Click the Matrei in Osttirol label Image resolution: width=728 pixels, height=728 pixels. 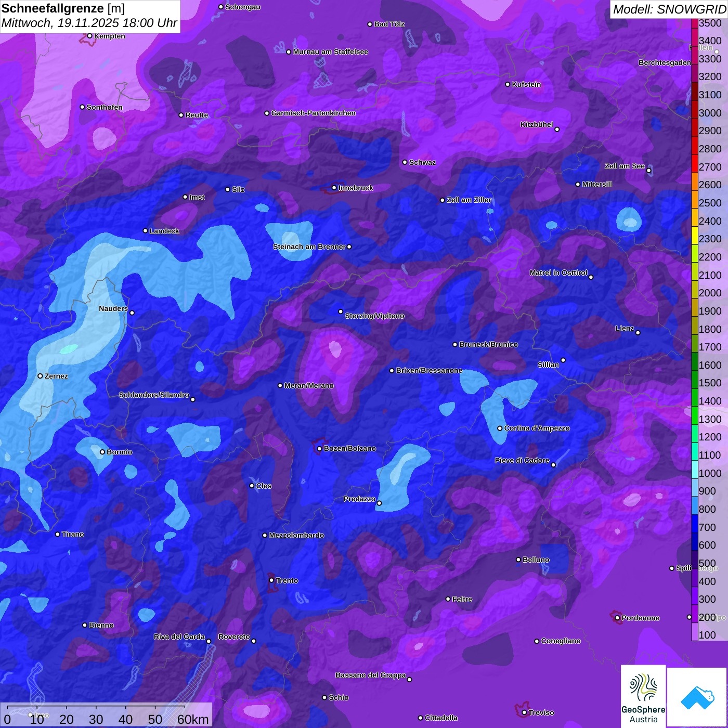(558, 272)
